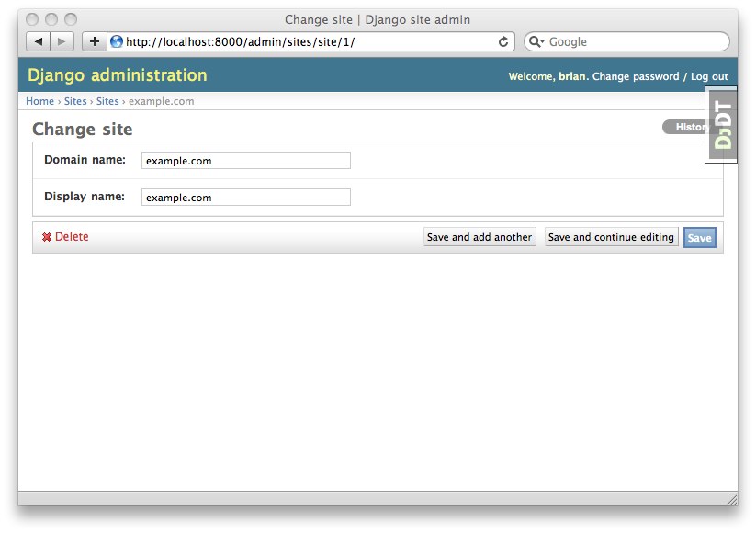Click the Change password link
This screenshot has height=533, width=756.
point(636,76)
